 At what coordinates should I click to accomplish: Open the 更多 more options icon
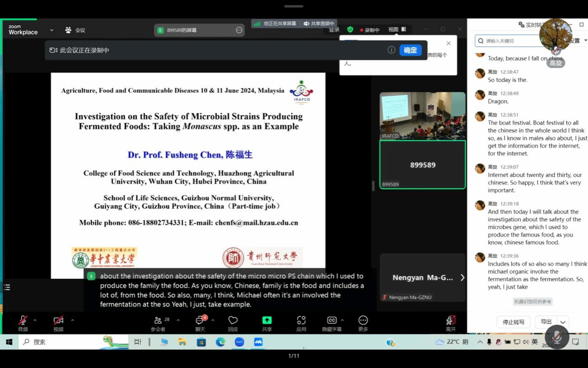tap(363, 321)
